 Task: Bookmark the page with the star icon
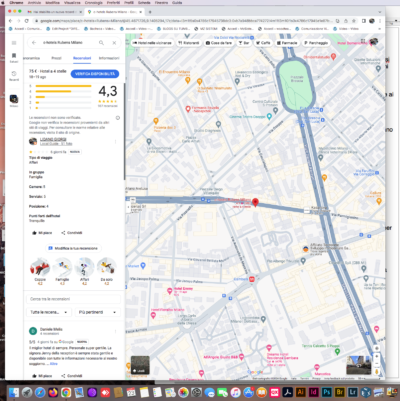[354, 21]
